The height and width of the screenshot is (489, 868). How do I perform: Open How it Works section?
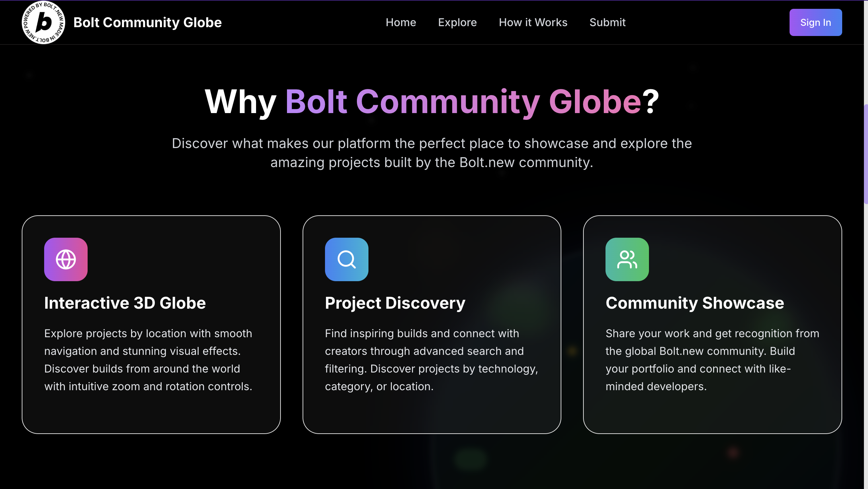(533, 22)
